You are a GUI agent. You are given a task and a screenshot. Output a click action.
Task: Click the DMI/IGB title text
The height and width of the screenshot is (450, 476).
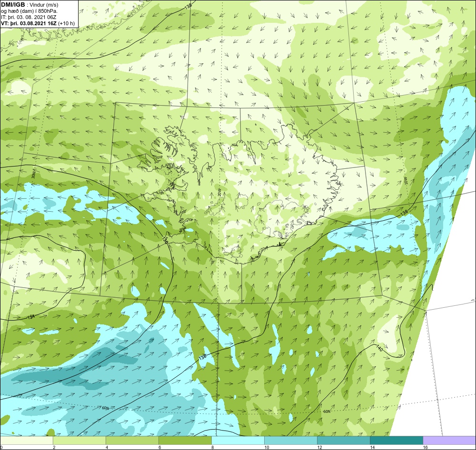[x=13, y=5]
